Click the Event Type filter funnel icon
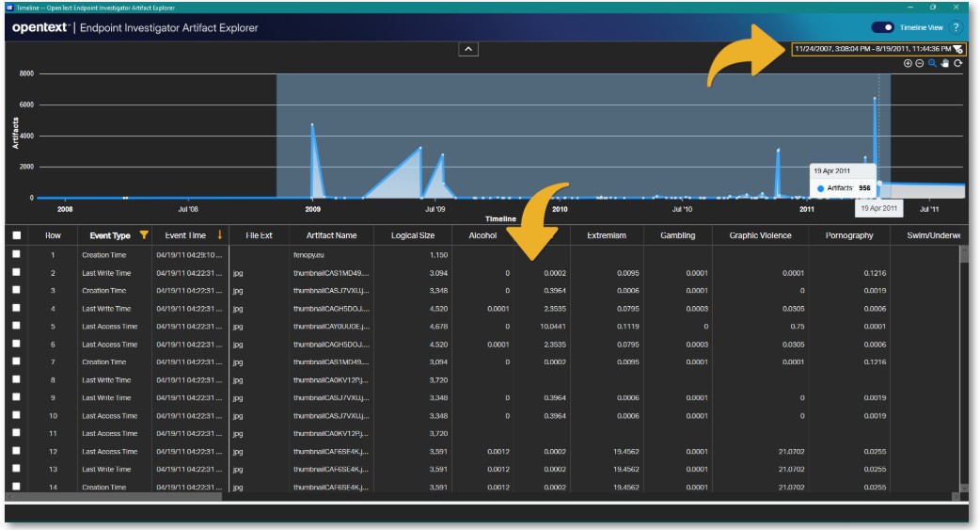Viewport: 980px width, 530px height. coord(143,235)
